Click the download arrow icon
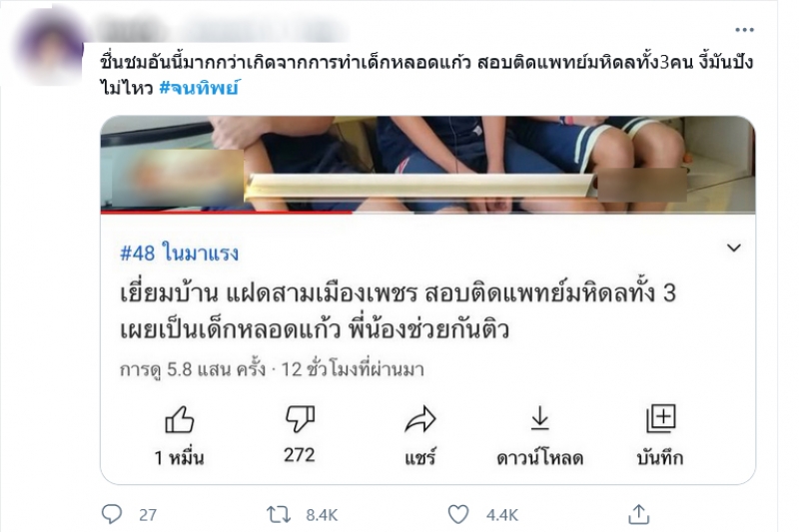 pyautogui.click(x=539, y=419)
